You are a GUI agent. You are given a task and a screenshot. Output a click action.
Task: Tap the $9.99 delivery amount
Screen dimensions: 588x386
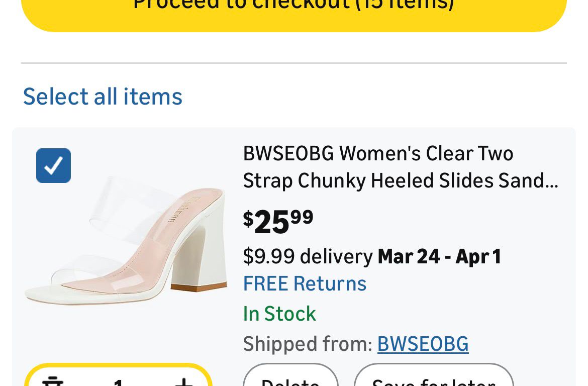268,256
